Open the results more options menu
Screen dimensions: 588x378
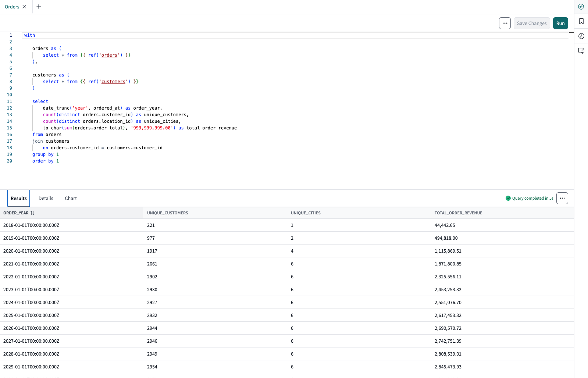tap(562, 198)
